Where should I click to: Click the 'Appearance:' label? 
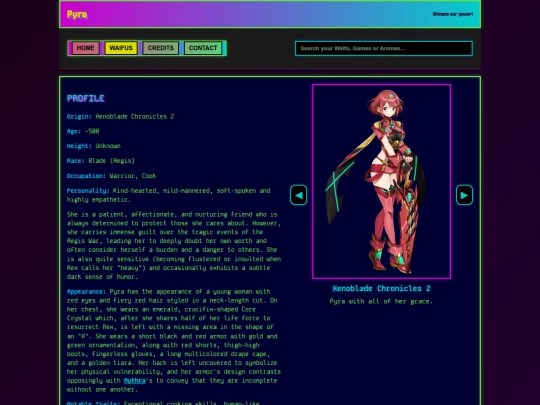tap(86, 291)
